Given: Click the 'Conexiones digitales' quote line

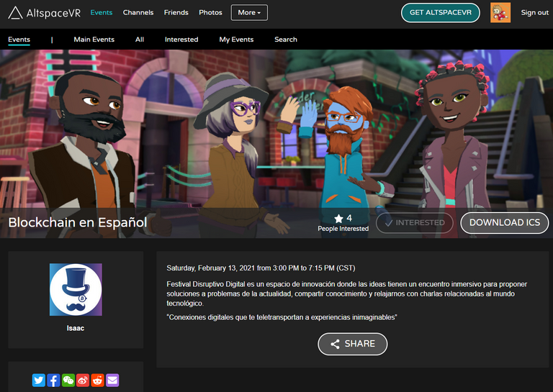Looking at the screenshot, I should click(282, 317).
